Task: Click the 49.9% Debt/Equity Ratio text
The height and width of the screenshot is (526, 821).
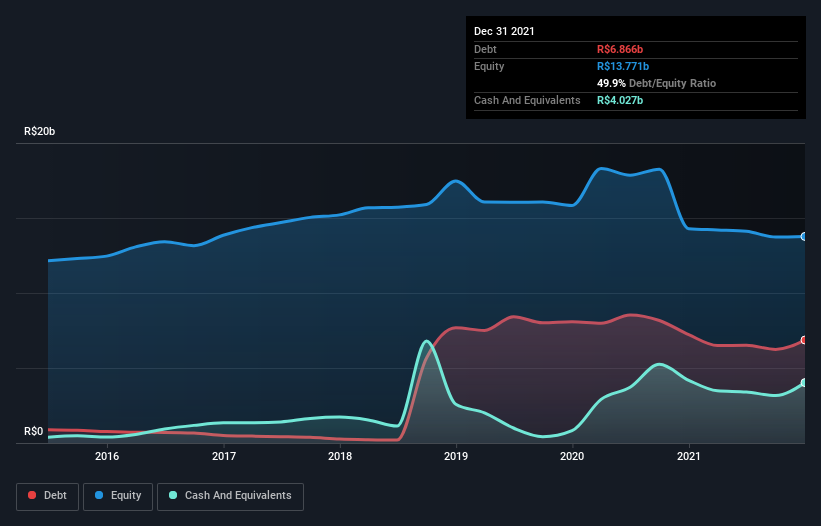Action: (x=657, y=83)
